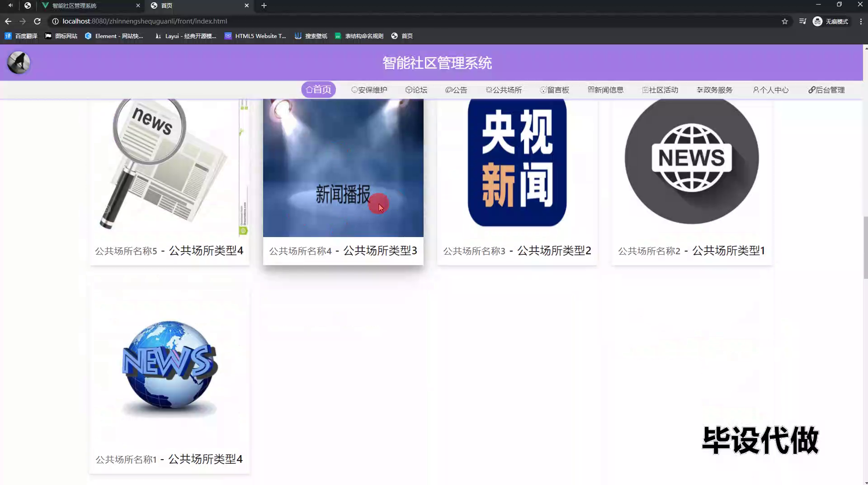Open the Element bookmark
This screenshot has height=485, width=868.
pyautogui.click(x=114, y=36)
